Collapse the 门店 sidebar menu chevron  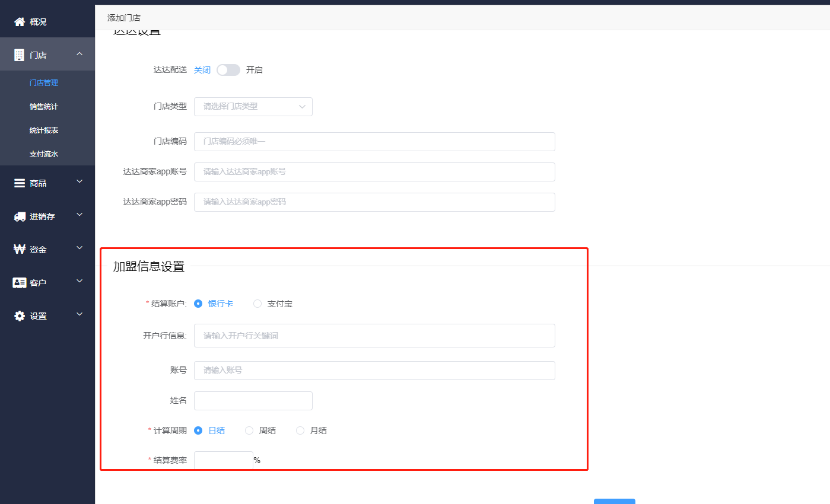coord(80,55)
